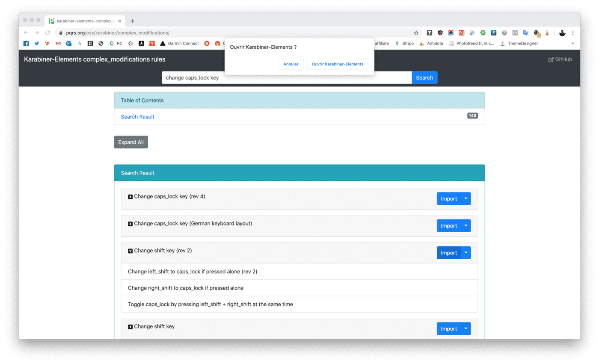Screen dimensions: 599x364
Task: Go back to the previous page
Action: point(26,33)
